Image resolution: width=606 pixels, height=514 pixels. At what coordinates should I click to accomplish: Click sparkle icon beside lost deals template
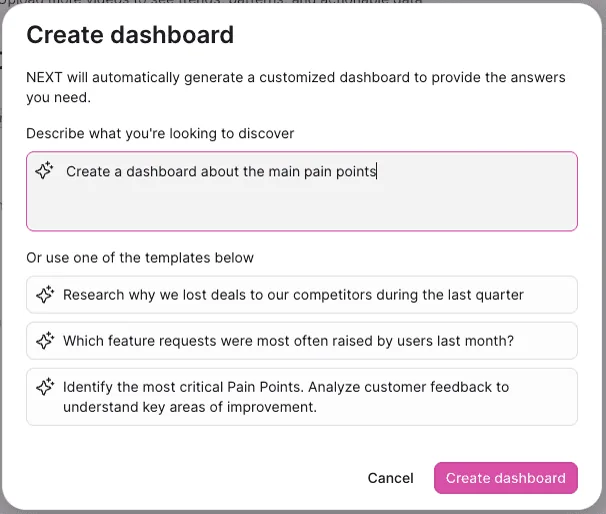tap(45, 294)
